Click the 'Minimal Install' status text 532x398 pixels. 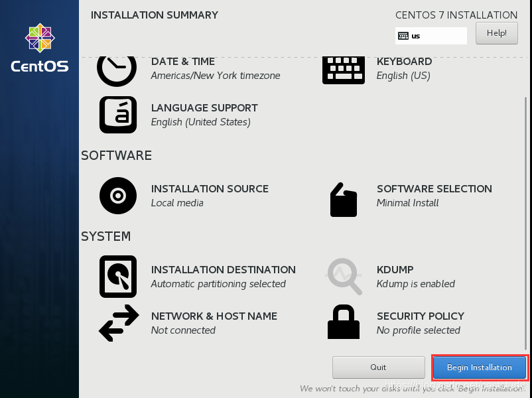click(x=407, y=203)
